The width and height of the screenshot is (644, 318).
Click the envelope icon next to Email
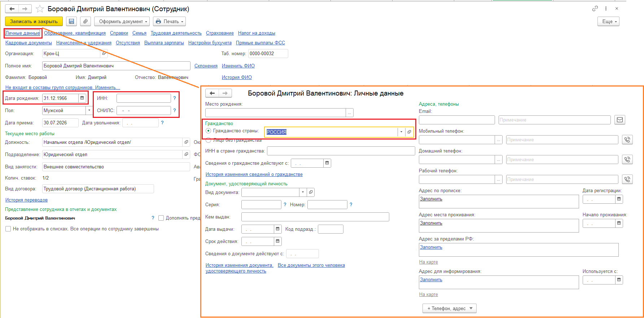click(x=620, y=120)
